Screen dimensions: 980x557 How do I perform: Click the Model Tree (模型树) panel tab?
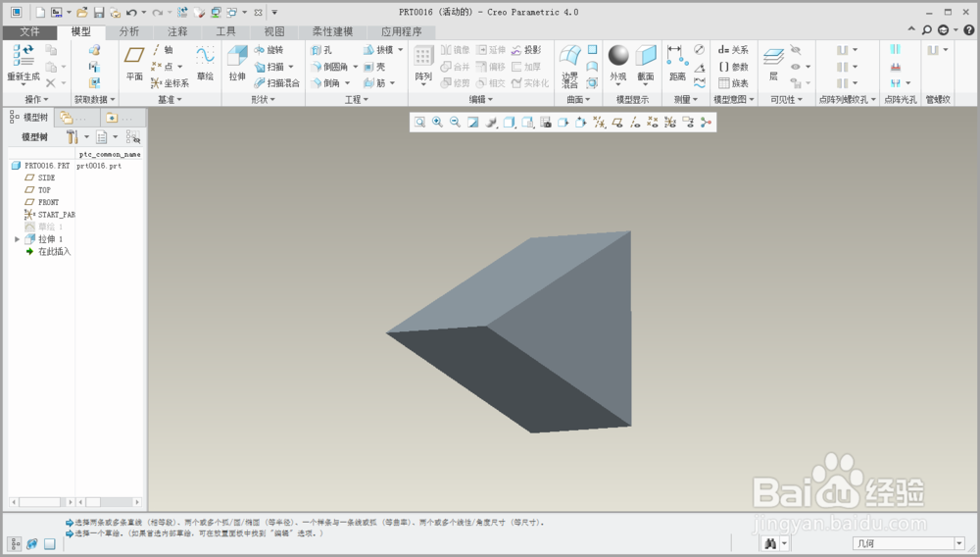(29, 117)
